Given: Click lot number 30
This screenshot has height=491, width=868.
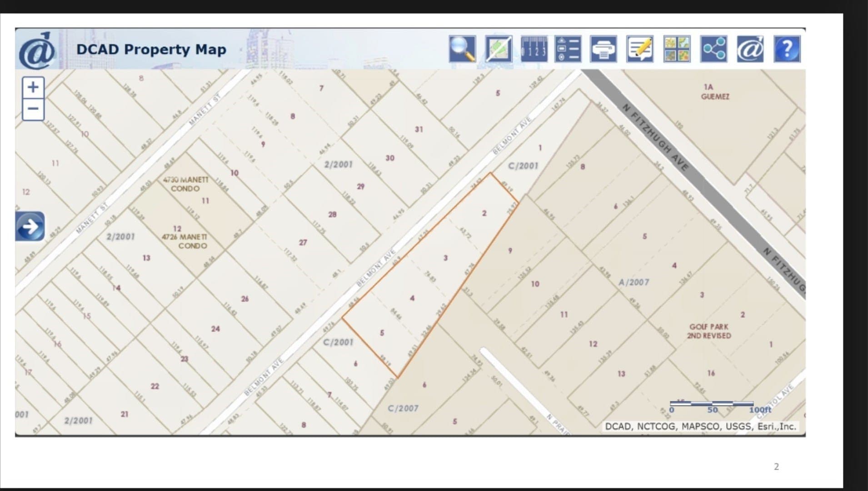Looking at the screenshot, I should pyautogui.click(x=390, y=158).
